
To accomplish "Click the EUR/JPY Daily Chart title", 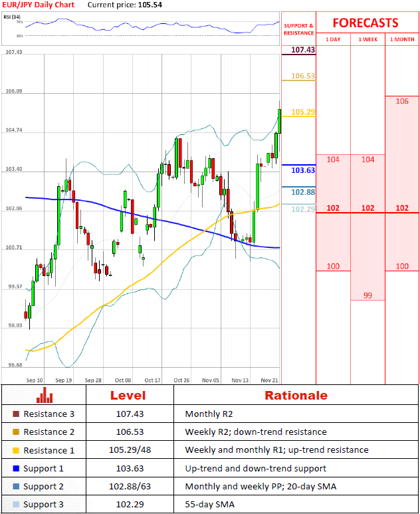I will point(39,5).
